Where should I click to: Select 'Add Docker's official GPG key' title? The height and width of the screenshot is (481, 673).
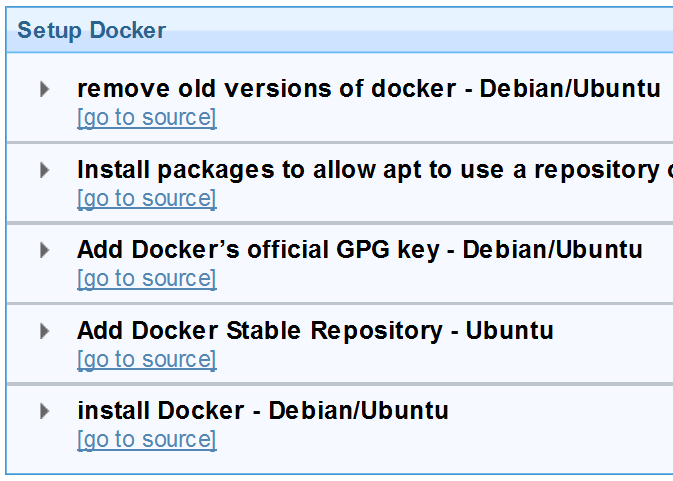click(x=360, y=250)
